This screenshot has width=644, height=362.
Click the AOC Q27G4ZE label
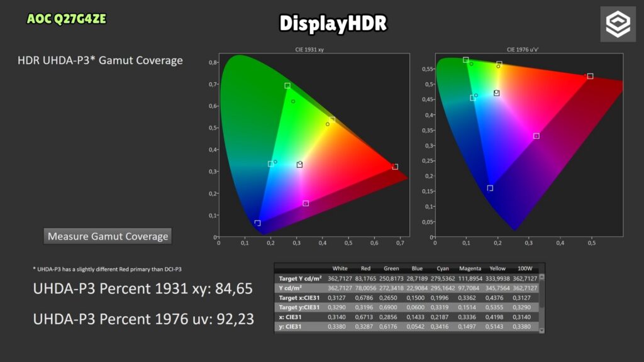[x=67, y=19]
